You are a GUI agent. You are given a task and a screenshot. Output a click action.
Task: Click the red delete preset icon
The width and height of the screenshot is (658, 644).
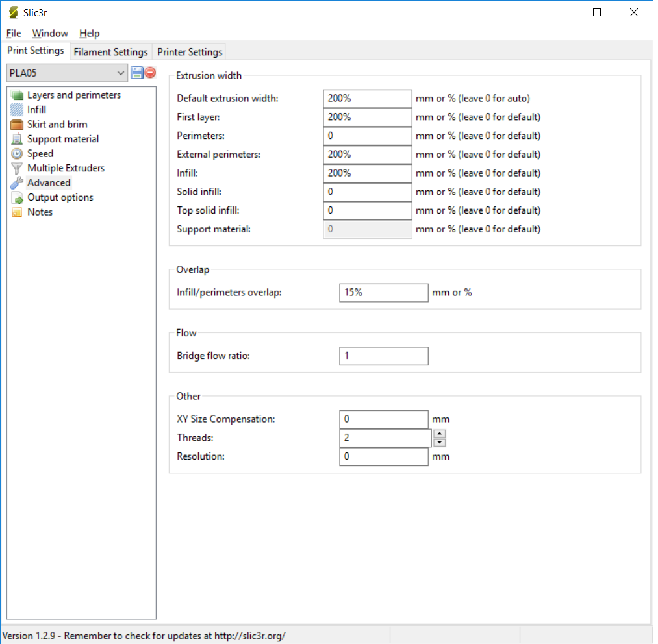[x=150, y=73]
